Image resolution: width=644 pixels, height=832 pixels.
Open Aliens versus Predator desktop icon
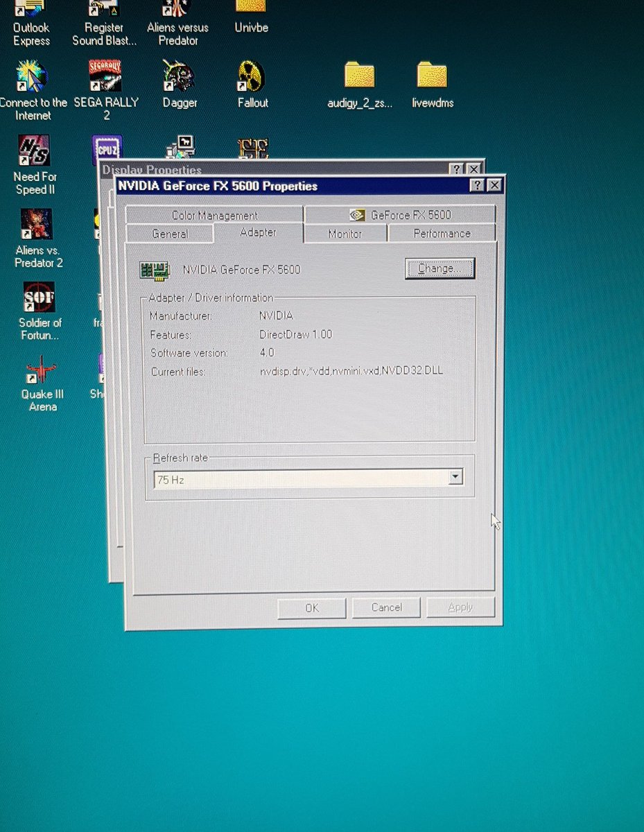(177, 22)
